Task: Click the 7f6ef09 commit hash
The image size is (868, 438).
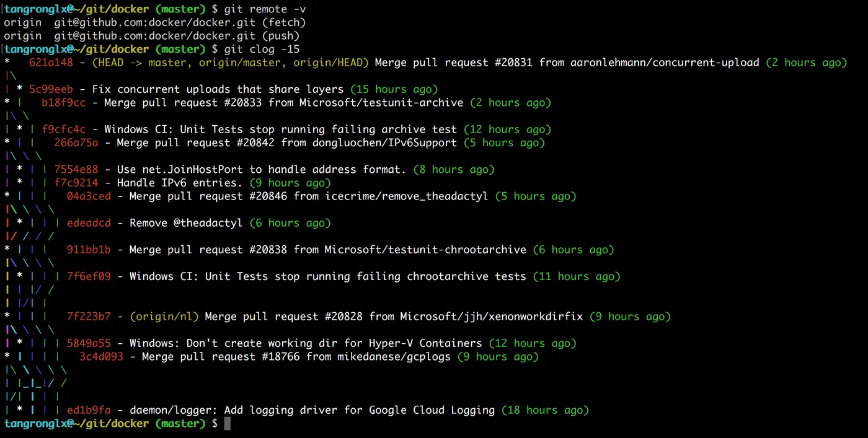Action: click(x=89, y=276)
